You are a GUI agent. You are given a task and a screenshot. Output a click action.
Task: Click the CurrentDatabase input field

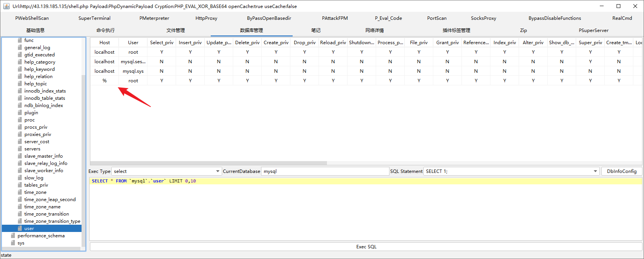(x=325, y=171)
